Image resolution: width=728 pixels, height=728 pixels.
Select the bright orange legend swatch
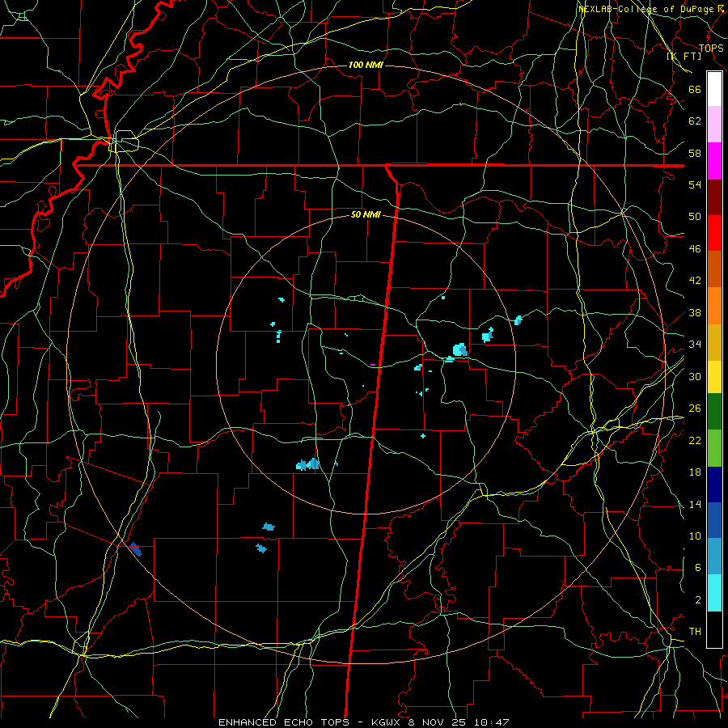[714, 306]
